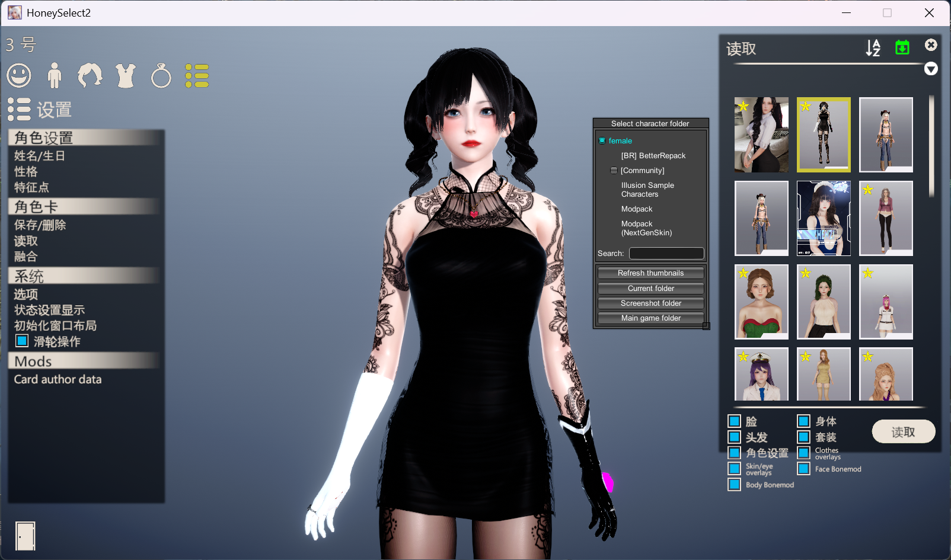Select the anime girl with white hat card
Image resolution: width=951 pixels, height=560 pixels.
tap(824, 219)
